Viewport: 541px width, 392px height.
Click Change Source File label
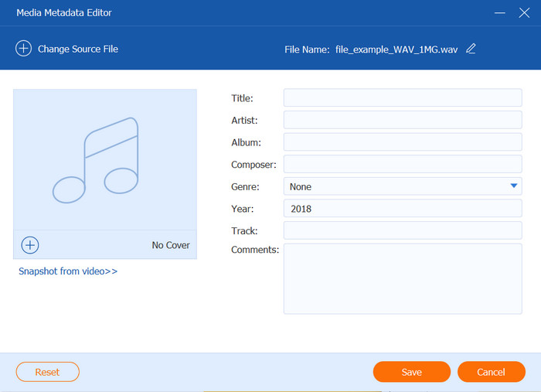click(x=78, y=49)
